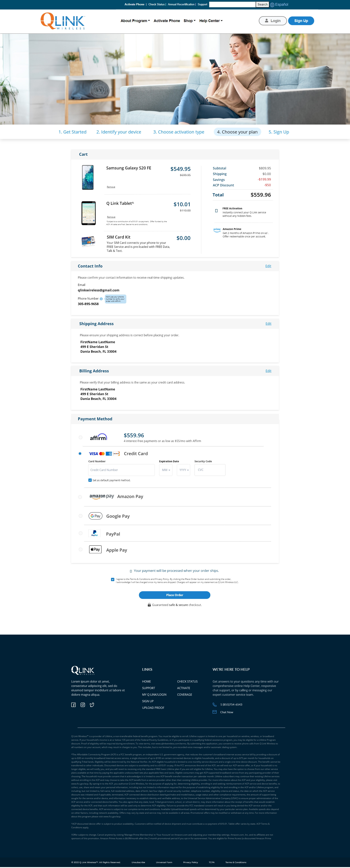This screenshot has width=350, height=868.
Task: Click the SIM Card Kit image
Action: pyautogui.click(x=88, y=241)
